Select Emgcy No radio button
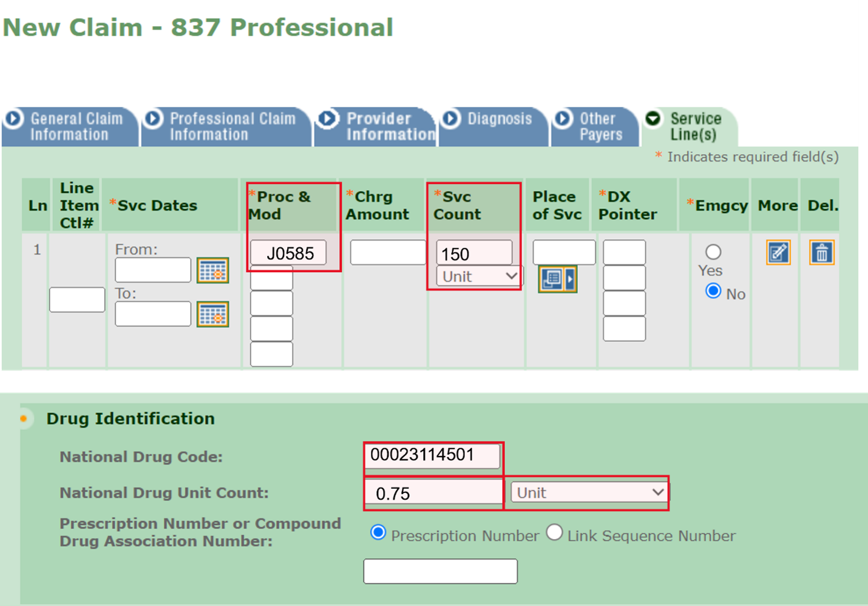The image size is (868, 606). [713, 291]
